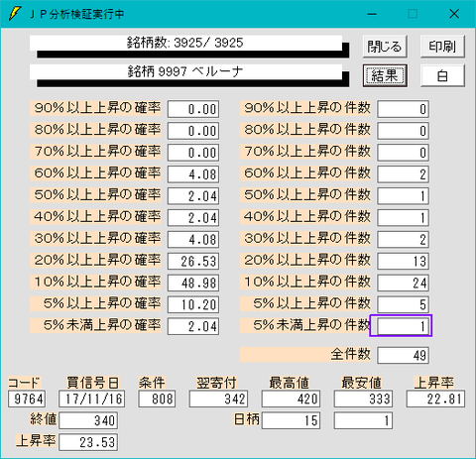Select the 20%以上上昇の件数 field showing 13

coord(404,262)
